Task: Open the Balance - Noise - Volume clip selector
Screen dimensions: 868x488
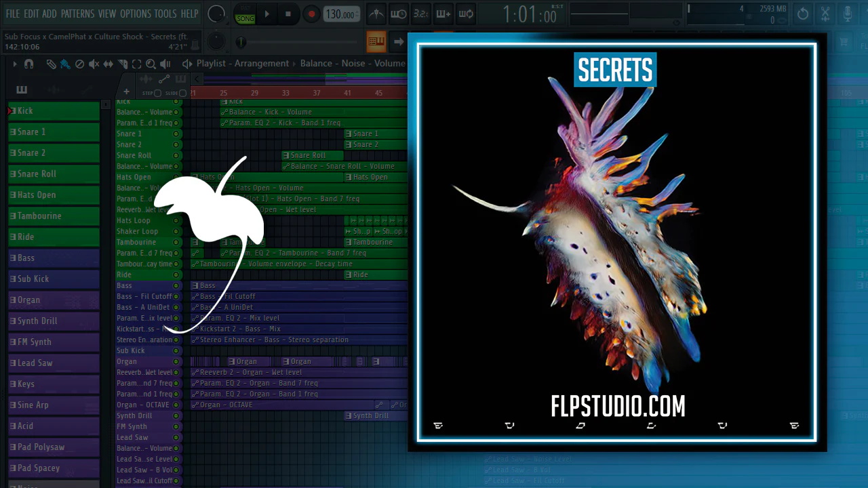Action: [x=353, y=64]
